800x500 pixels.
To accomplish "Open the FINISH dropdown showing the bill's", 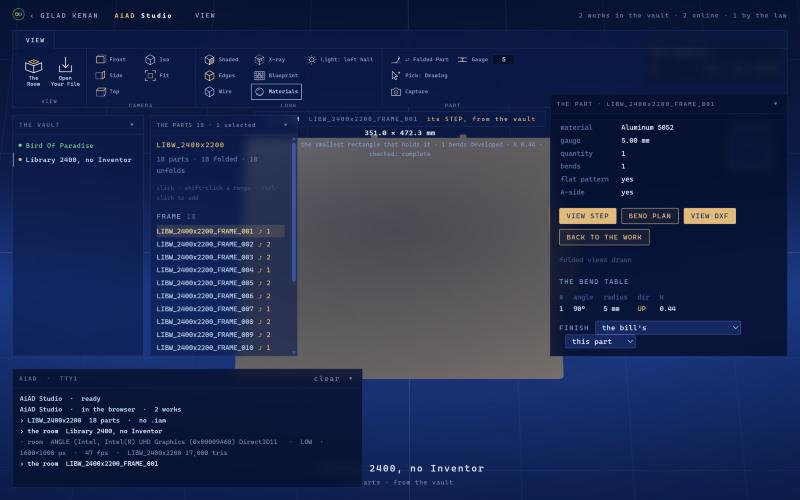I will pyautogui.click(x=668, y=328).
